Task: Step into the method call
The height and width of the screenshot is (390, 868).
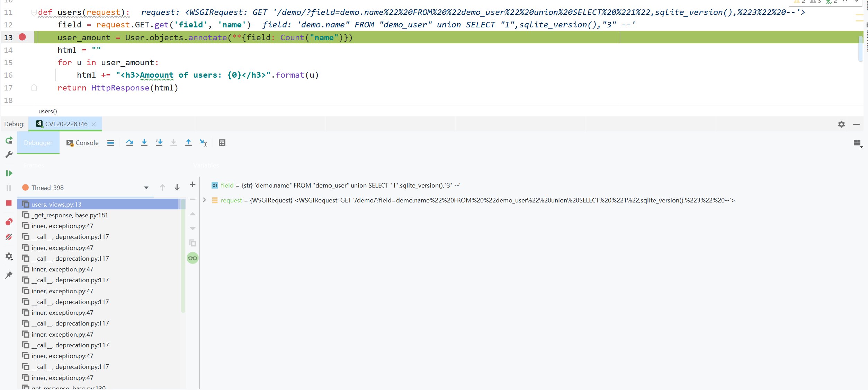Action: 144,142
